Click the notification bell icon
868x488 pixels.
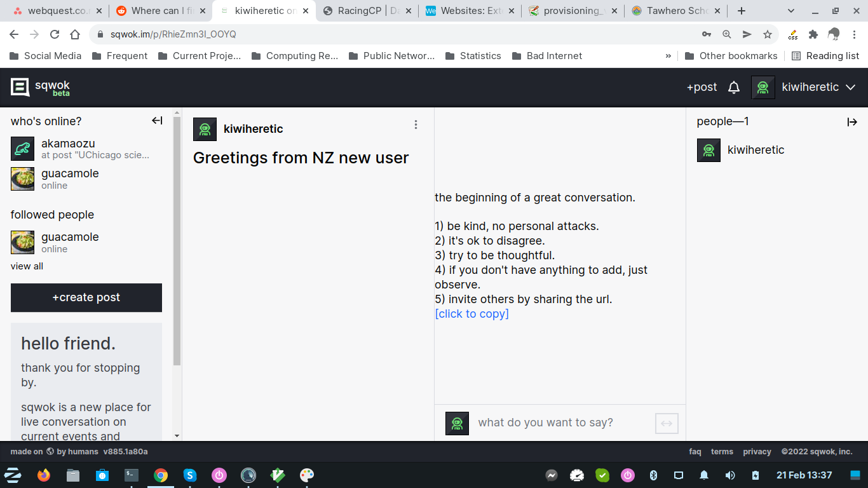(733, 88)
